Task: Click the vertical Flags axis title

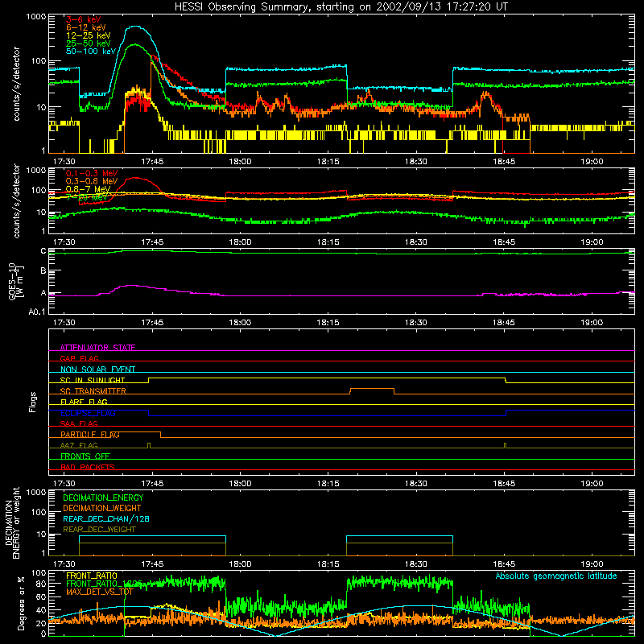Action: point(33,402)
